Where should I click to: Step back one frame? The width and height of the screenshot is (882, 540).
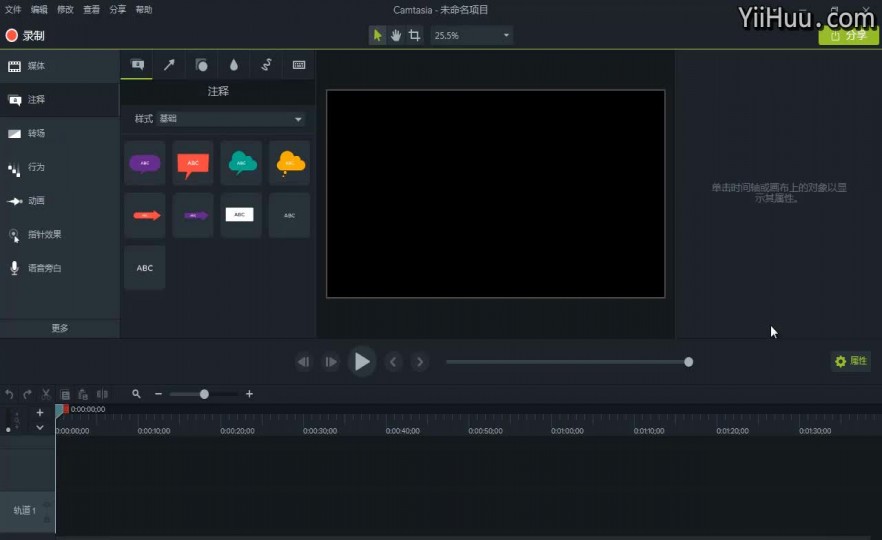click(x=303, y=362)
